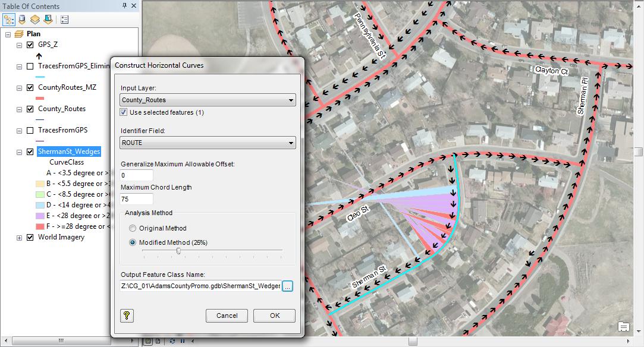Click the CurveClass heading
644x347 pixels.
tap(67, 162)
